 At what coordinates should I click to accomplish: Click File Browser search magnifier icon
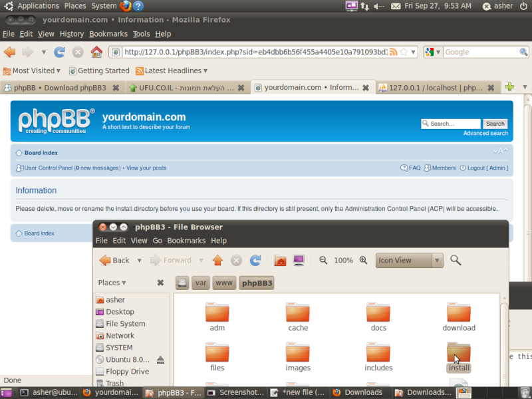pos(456,260)
